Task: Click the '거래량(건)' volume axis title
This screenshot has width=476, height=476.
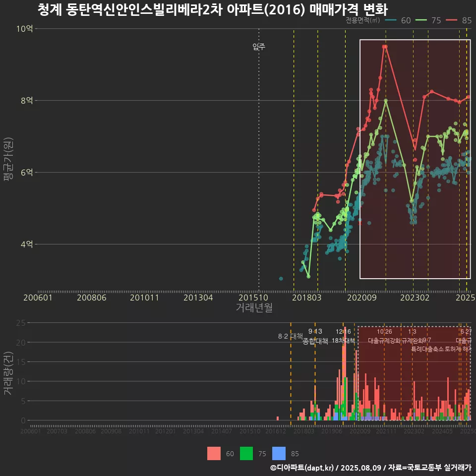Action: tap(7, 373)
